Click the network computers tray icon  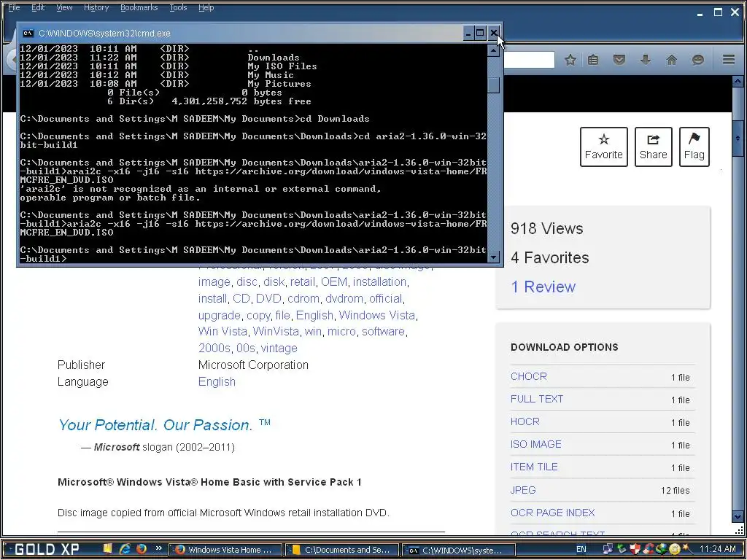pos(608,549)
